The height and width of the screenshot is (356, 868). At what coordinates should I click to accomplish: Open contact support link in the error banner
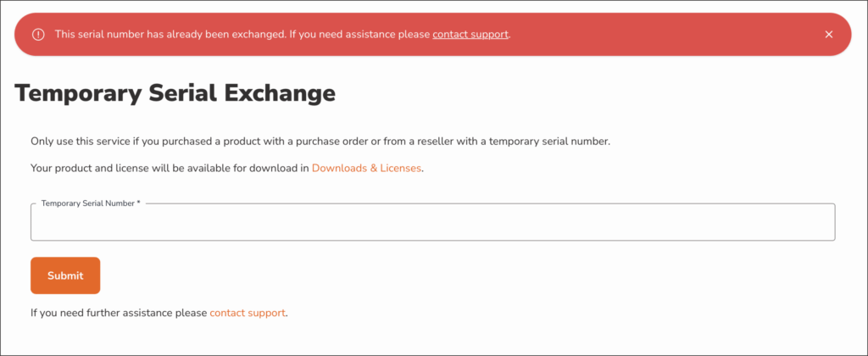(x=470, y=35)
